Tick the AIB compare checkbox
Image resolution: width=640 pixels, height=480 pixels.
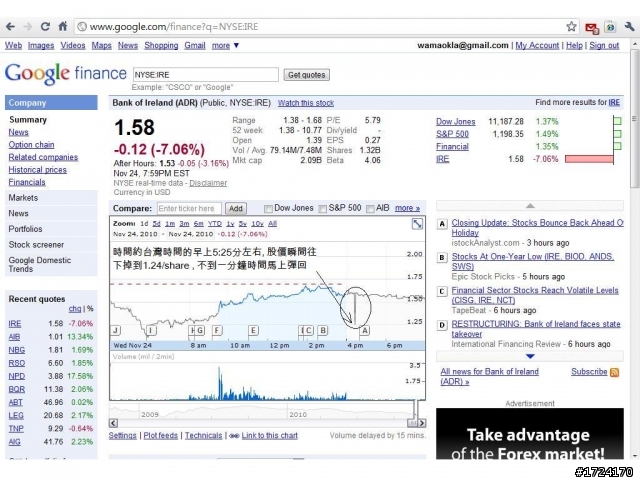coord(370,209)
